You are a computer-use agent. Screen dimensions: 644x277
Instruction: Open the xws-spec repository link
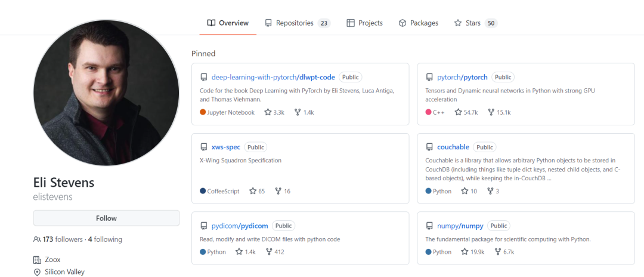click(x=226, y=147)
